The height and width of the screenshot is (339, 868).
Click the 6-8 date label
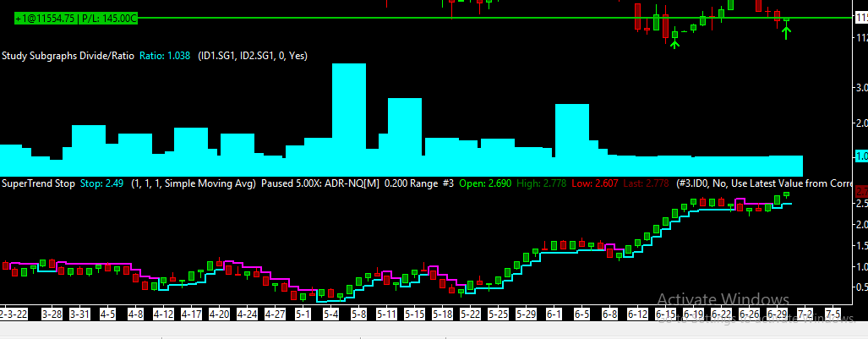[x=609, y=314]
